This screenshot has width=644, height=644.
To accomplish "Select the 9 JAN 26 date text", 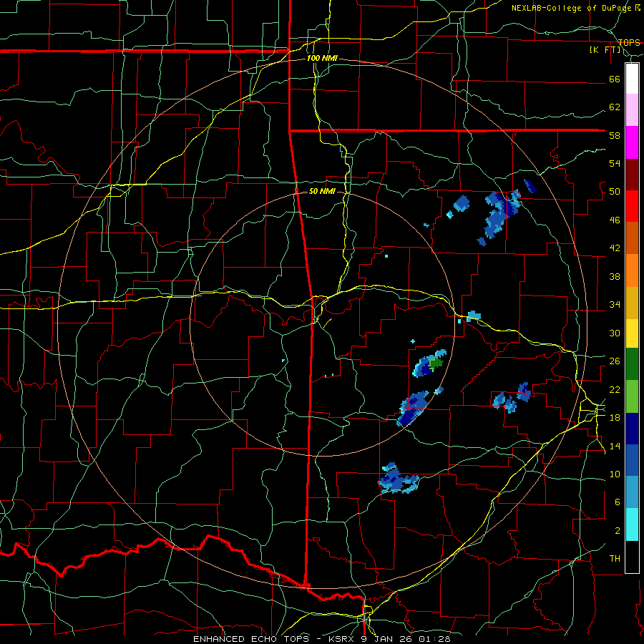I will tap(388, 639).
